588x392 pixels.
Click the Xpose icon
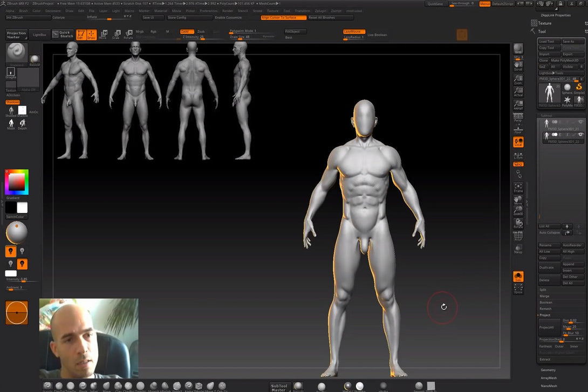pos(518,288)
